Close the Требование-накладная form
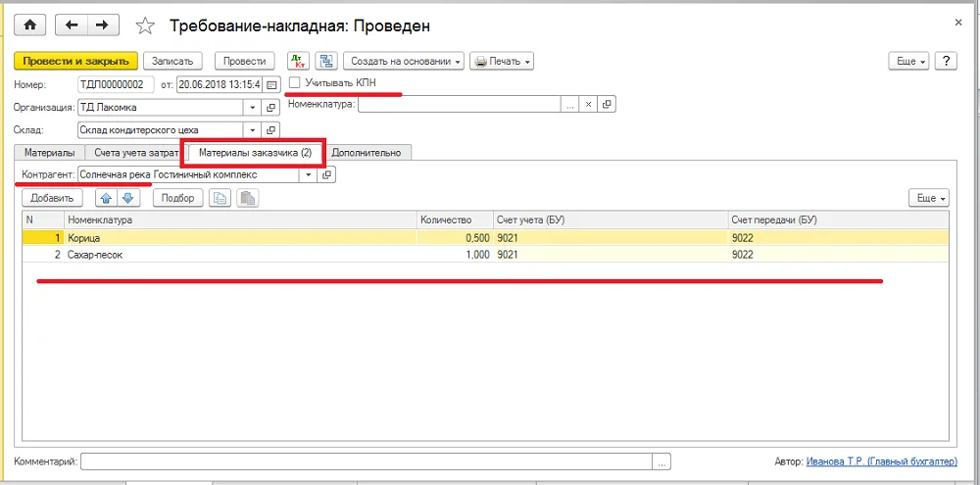 tap(958, 22)
